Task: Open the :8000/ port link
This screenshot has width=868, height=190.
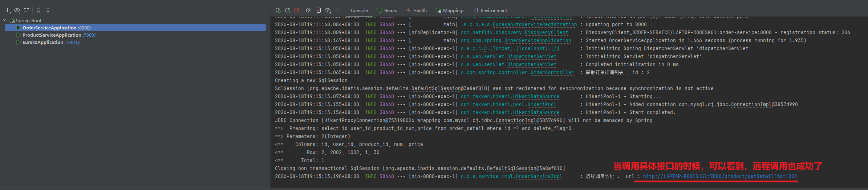Action: point(85,28)
